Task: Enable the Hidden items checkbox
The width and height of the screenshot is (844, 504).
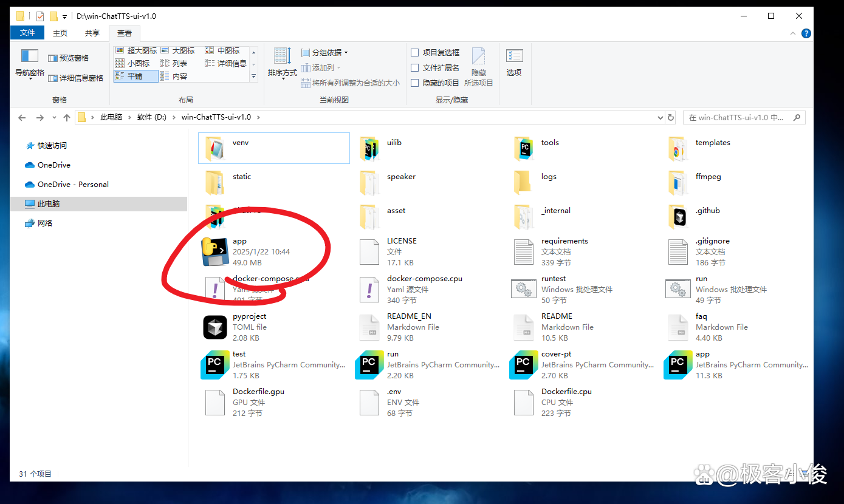Action: 415,83
